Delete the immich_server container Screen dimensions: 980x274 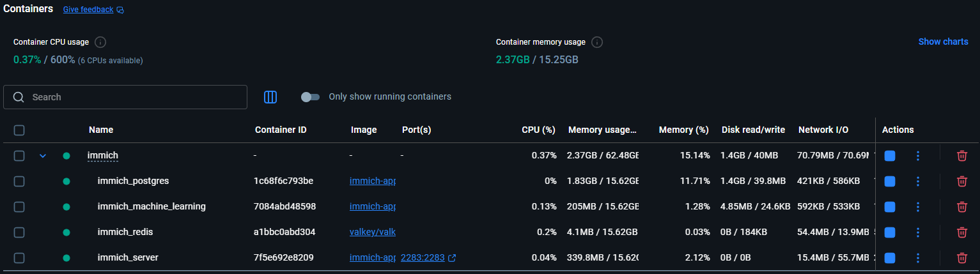click(x=961, y=258)
